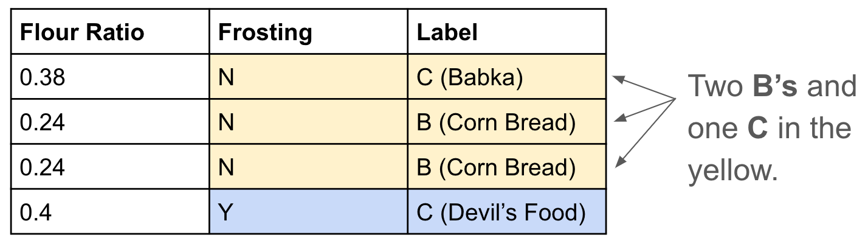This screenshot has width=868, height=246.
Task: Select the Frosting column header
Action: [x=264, y=32]
